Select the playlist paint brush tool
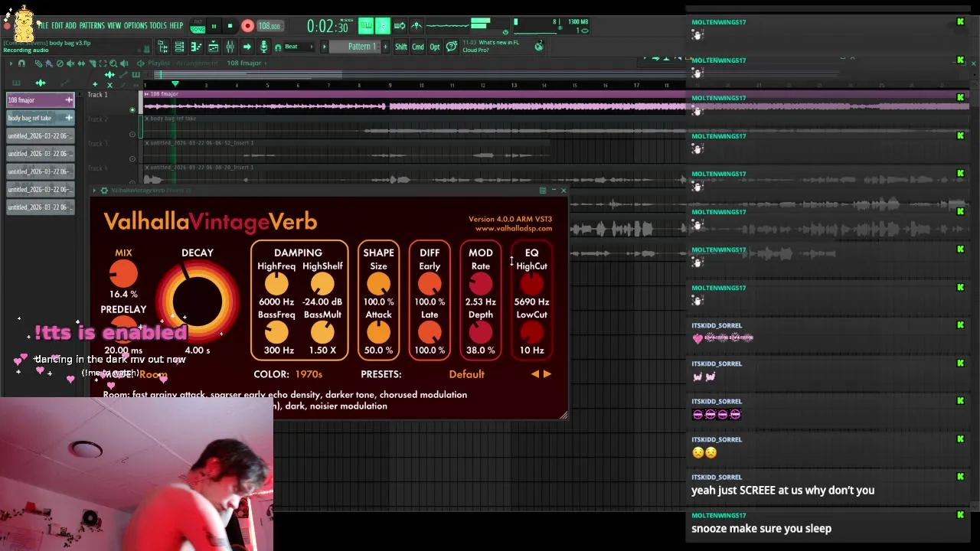Image resolution: width=980 pixels, height=551 pixels. 49,64
